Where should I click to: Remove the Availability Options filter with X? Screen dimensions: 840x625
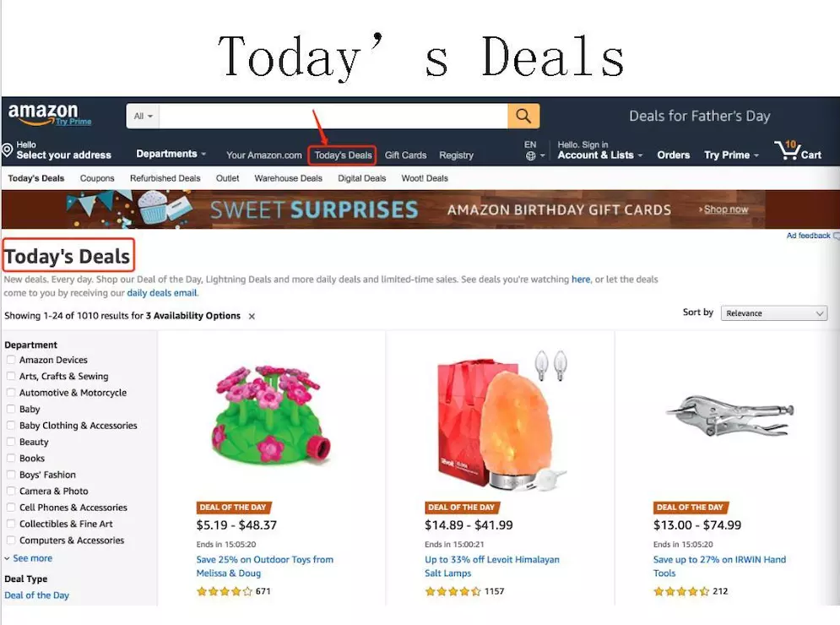pyautogui.click(x=252, y=316)
